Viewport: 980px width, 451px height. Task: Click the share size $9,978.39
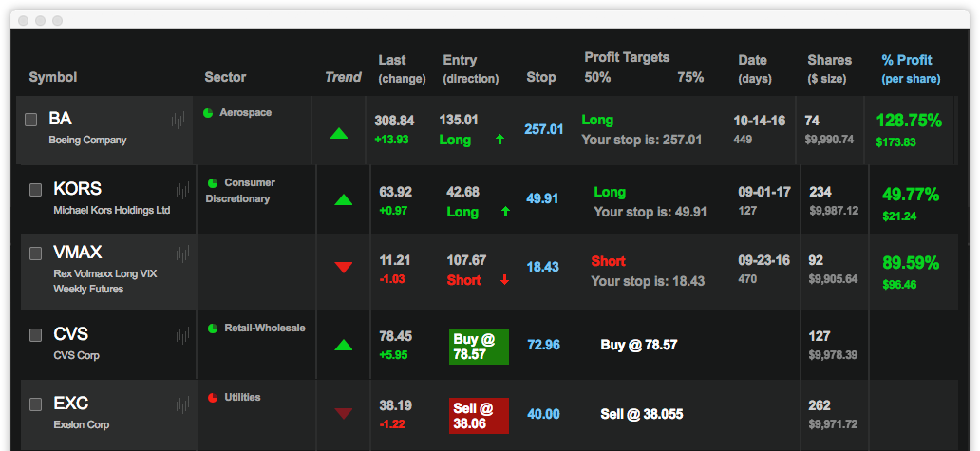(833, 355)
